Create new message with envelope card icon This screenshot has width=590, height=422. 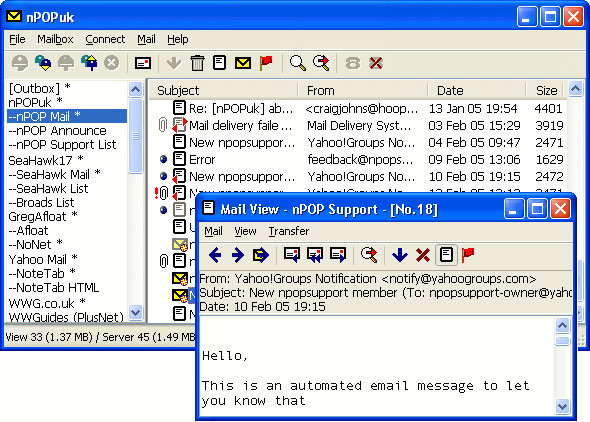(x=143, y=63)
